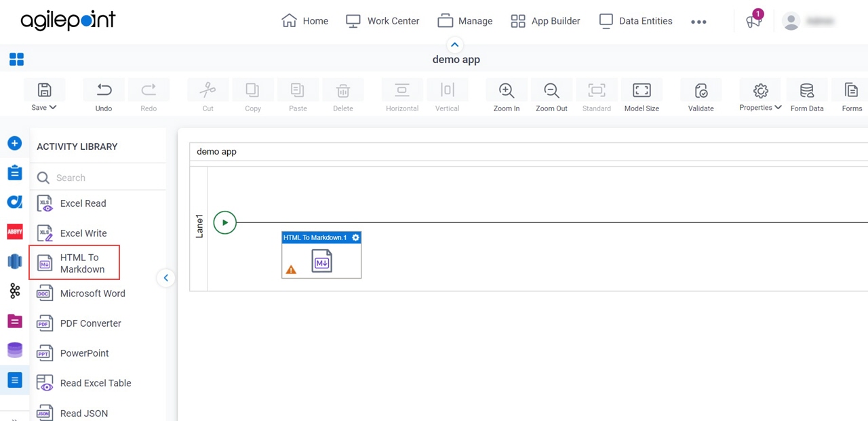Image resolution: width=868 pixels, height=421 pixels.
Task: Collapse the Activity Library panel arrow
Action: point(165,278)
